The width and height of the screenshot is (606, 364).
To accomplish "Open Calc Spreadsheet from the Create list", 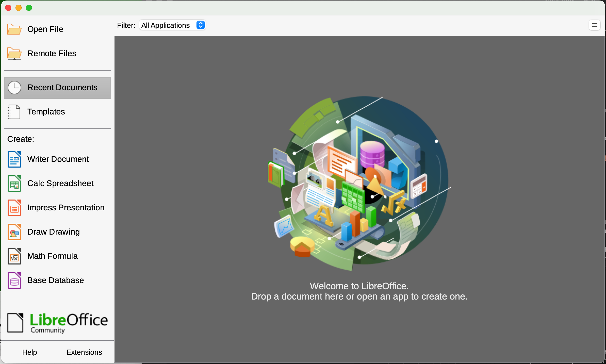I will pyautogui.click(x=60, y=183).
